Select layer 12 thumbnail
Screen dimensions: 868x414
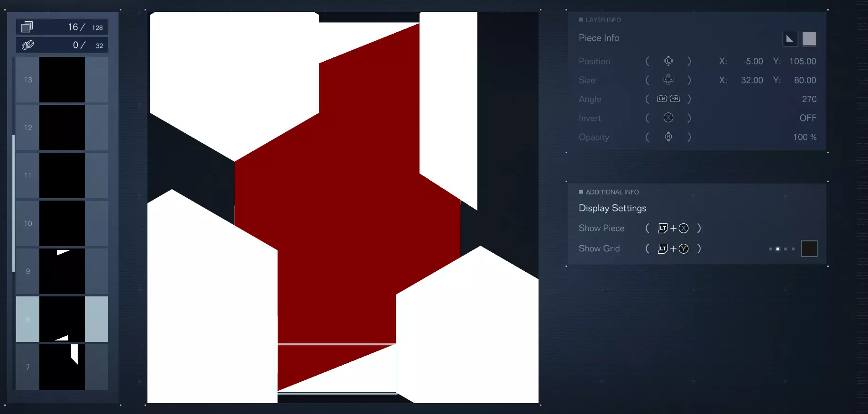62,128
